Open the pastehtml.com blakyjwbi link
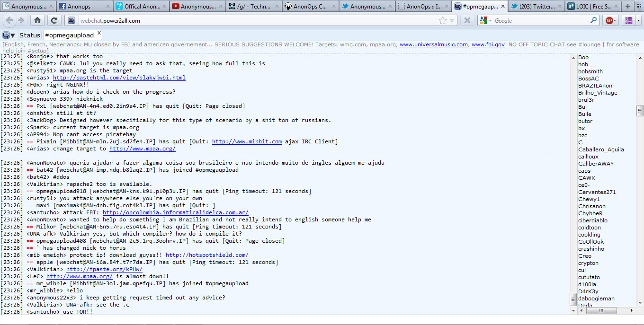This screenshot has width=644, height=325. [x=119, y=78]
